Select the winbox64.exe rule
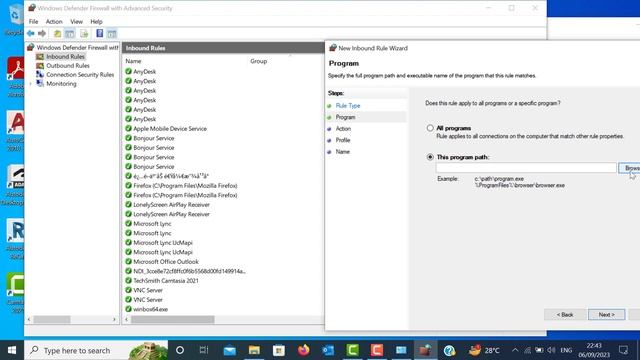640x360 pixels. pyautogui.click(x=150, y=309)
